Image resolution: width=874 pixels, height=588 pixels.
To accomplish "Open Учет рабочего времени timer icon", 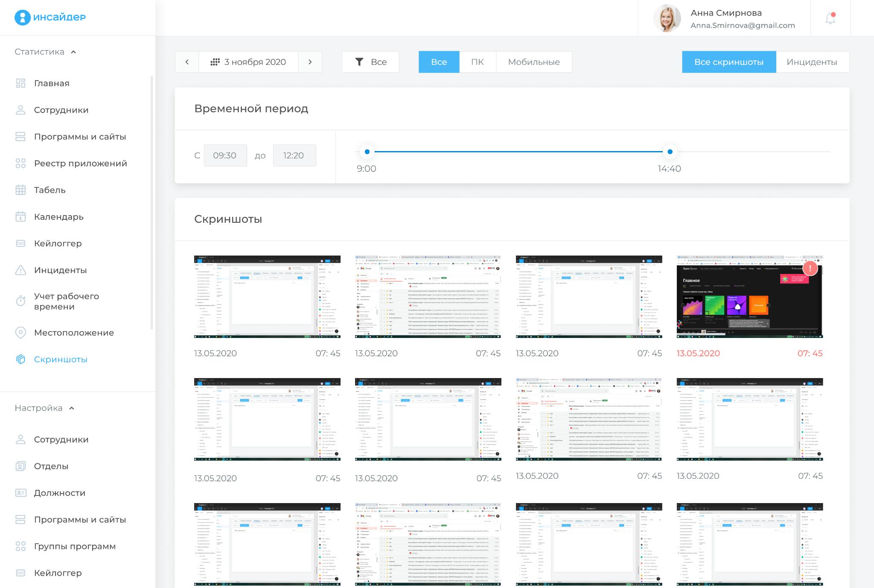I will pos(20,301).
